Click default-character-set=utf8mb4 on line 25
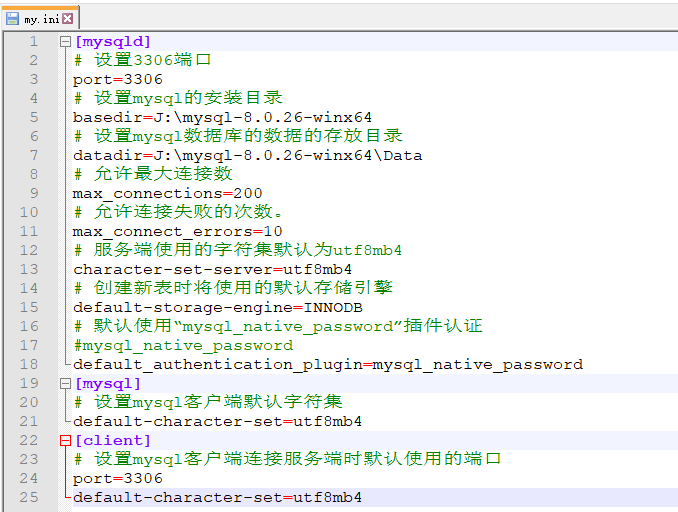This screenshot has width=678, height=512. (217, 498)
